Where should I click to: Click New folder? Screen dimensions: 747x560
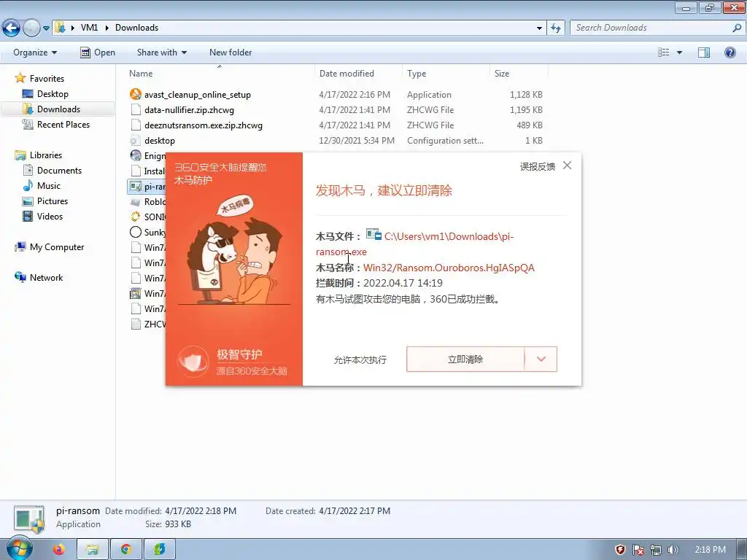tap(231, 52)
